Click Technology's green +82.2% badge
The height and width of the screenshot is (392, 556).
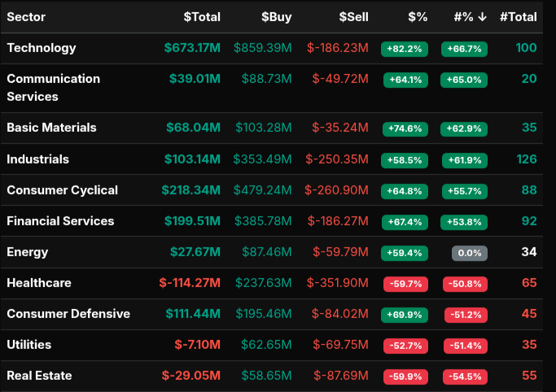click(x=403, y=49)
